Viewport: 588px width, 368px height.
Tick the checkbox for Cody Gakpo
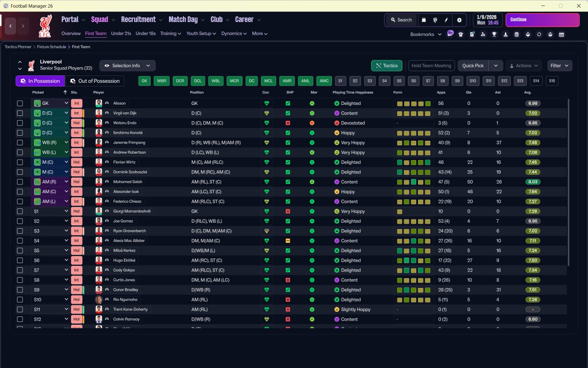click(20, 270)
